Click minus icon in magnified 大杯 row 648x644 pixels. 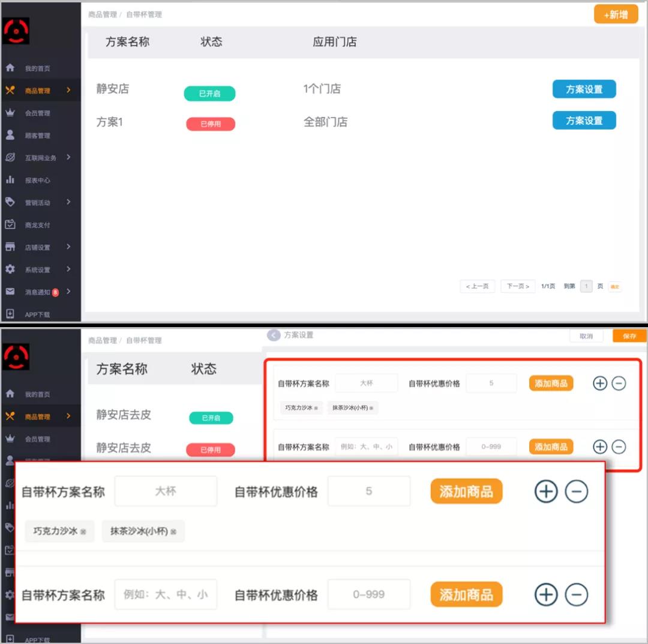577,491
